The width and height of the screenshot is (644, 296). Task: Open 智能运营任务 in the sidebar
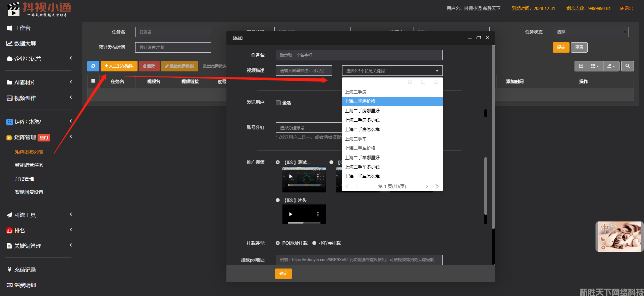pyautogui.click(x=29, y=165)
